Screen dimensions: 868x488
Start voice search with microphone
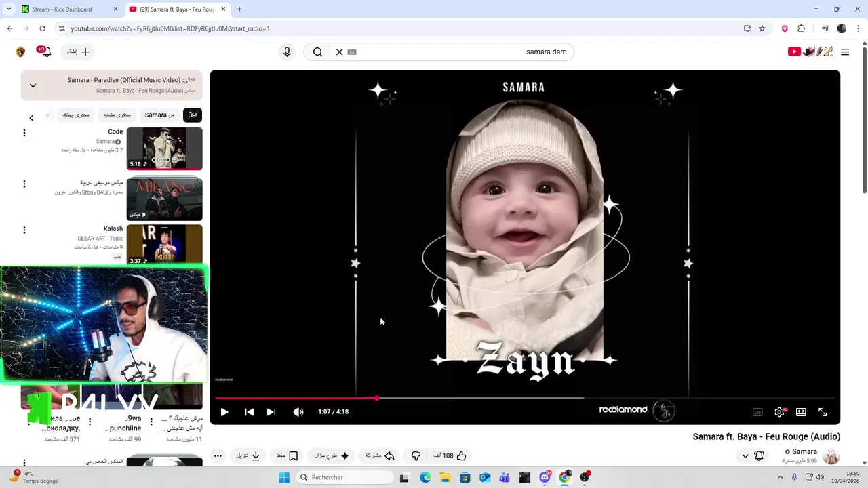287,52
